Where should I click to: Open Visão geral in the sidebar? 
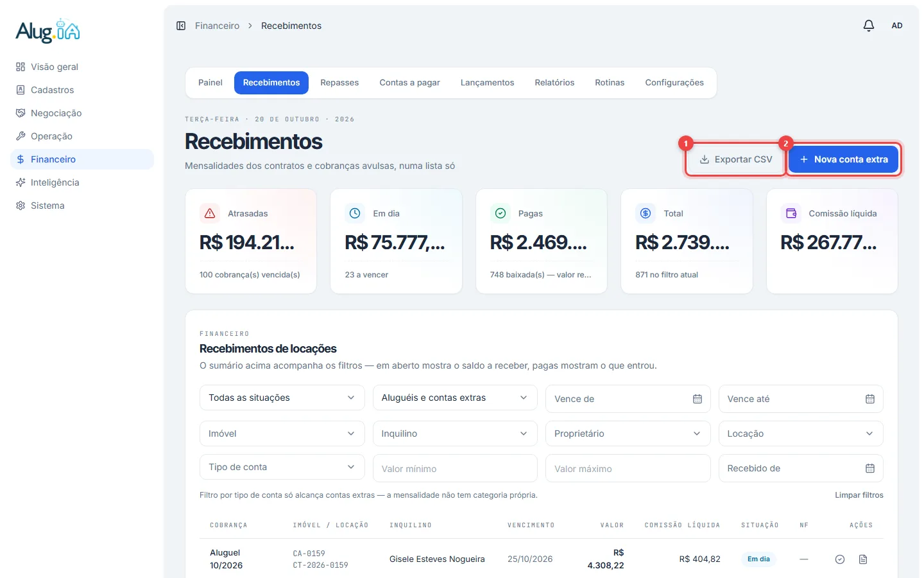click(x=82, y=67)
